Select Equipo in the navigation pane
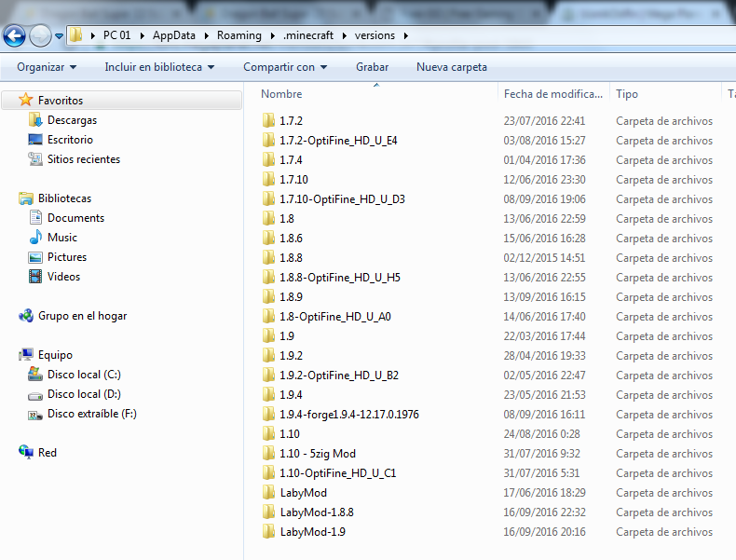Image resolution: width=736 pixels, height=560 pixels. click(55, 355)
